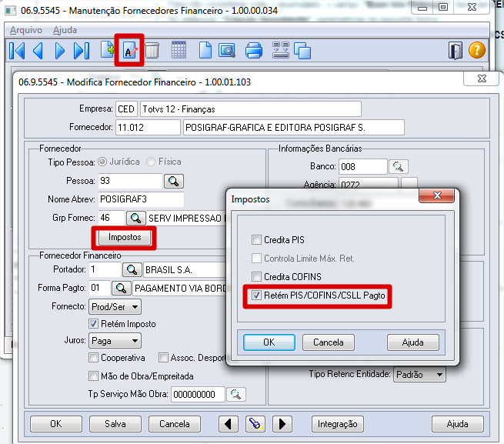The width and height of the screenshot is (504, 444).
Task: Click the blank document icon
Action: click(x=205, y=50)
